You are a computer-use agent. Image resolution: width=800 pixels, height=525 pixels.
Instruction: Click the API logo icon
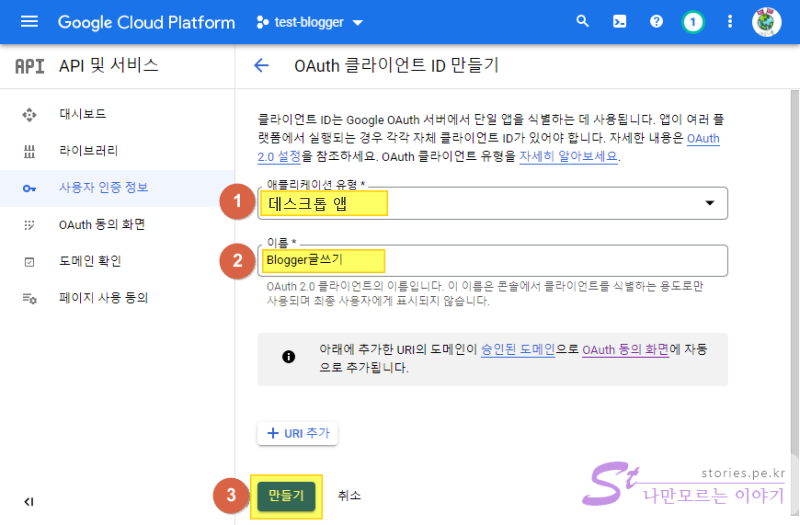click(30, 66)
